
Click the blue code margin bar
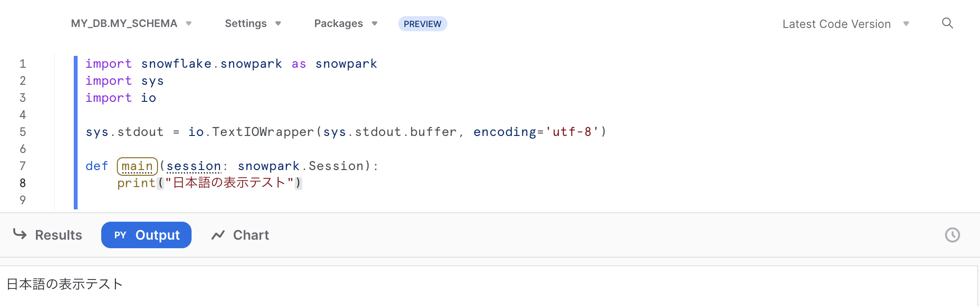(76, 132)
